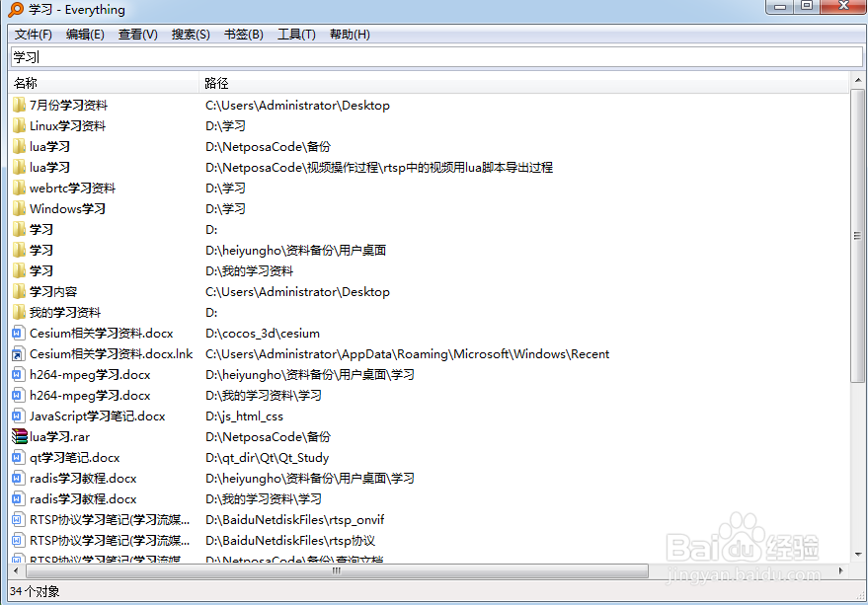This screenshot has width=868, height=605.
Task: Click path ending in Microsoft\Windows\Recent
Action: (x=407, y=353)
